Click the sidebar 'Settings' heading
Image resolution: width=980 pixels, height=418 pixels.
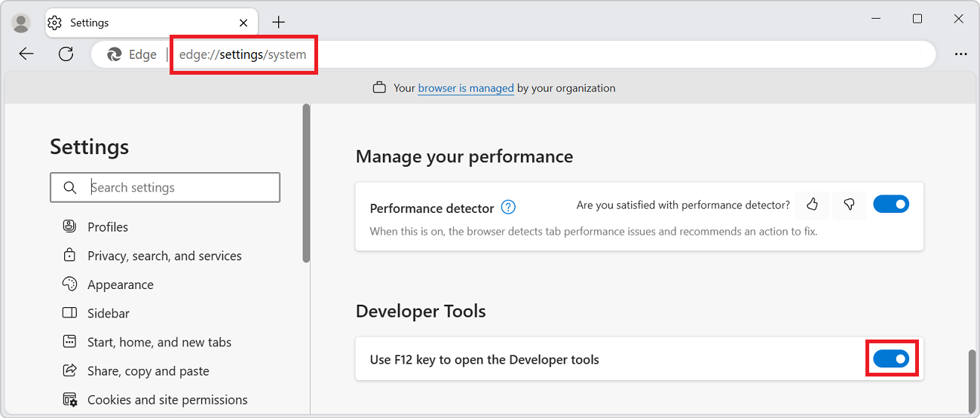pyautogui.click(x=89, y=146)
